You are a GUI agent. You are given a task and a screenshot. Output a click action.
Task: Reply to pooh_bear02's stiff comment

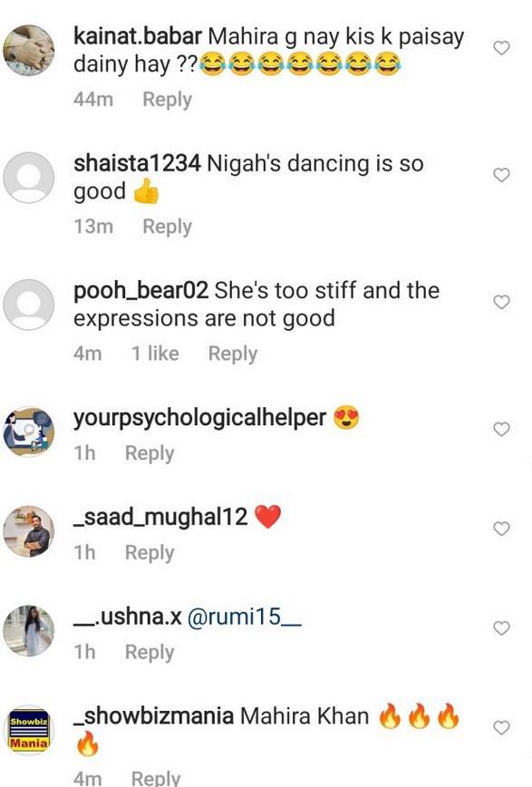pyautogui.click(x=233, y=354)
